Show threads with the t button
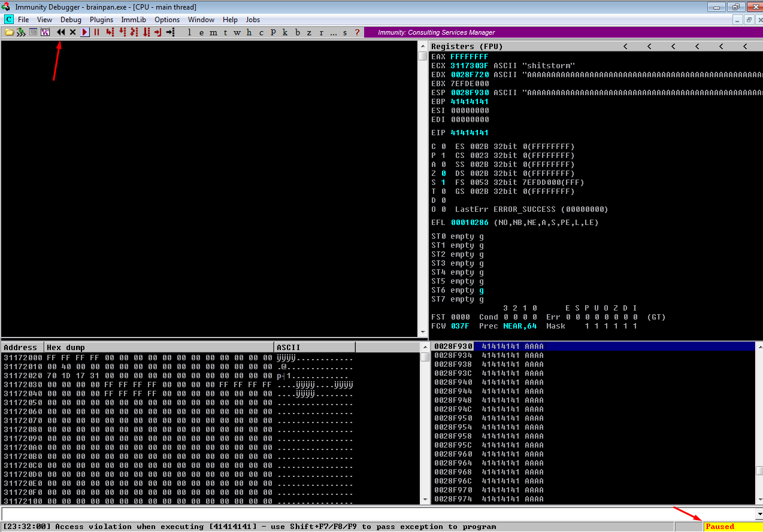Viewport: 763px width, 532px height. pyautogui.click(x=225, y=32)
